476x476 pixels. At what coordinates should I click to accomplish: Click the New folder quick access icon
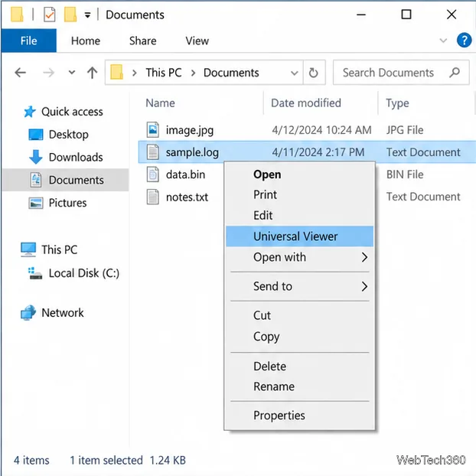(x=70, y=15)
